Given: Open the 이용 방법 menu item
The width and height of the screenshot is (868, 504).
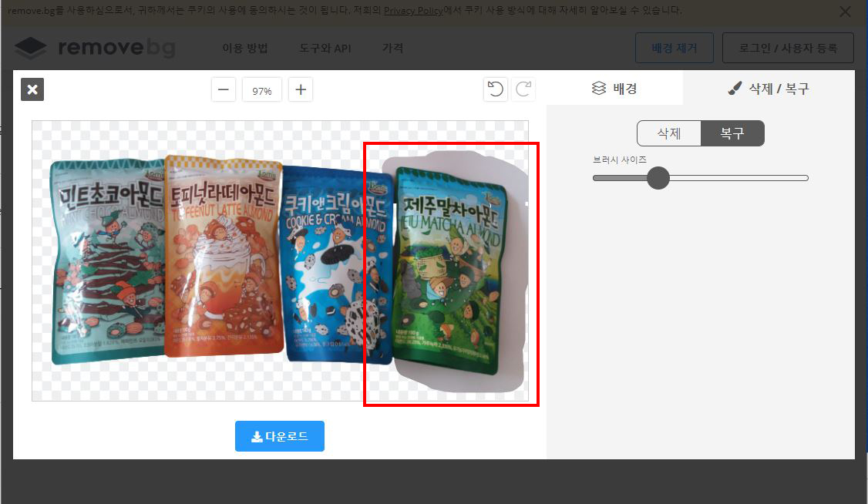Looking at the screenshot, I should click(x=244, y=48).
